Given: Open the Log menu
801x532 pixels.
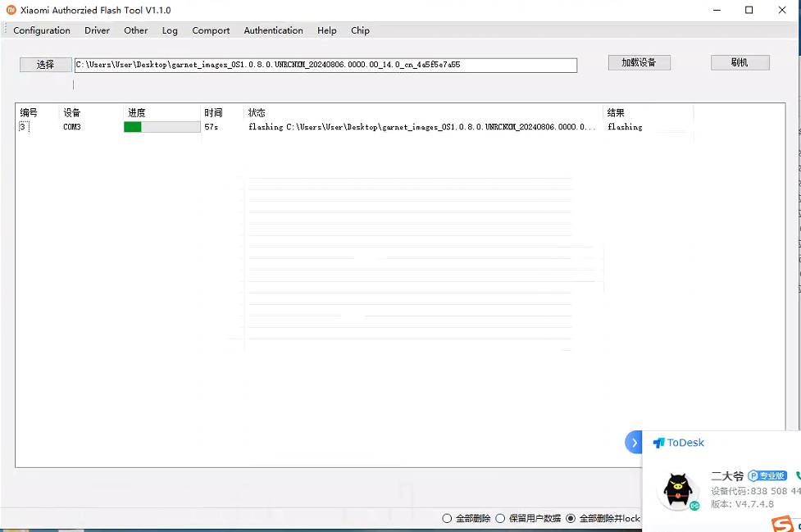Looking at the screenshot, I should 170,30.
